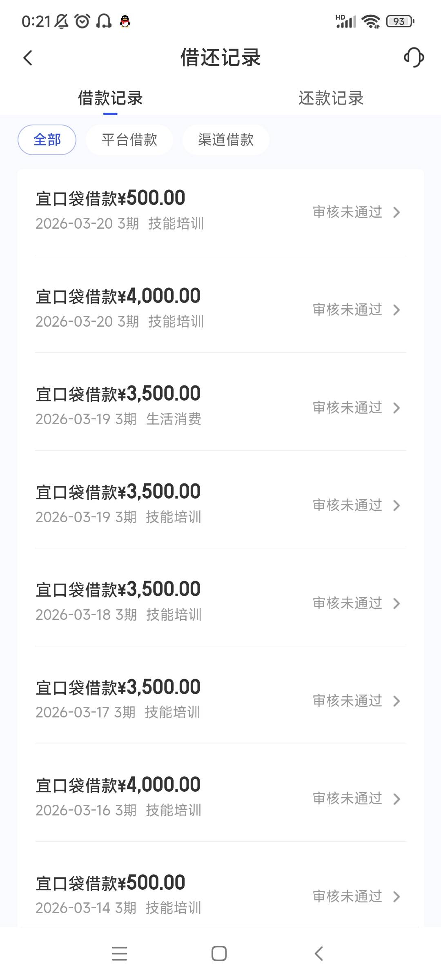Filter by 平台借款
The image size is (441, 980).
click(129, 140)
